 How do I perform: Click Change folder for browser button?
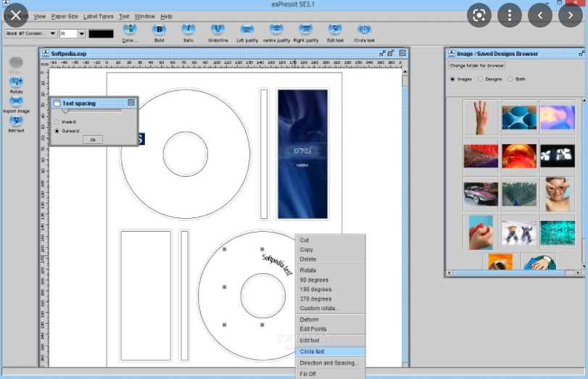[476, 65]
